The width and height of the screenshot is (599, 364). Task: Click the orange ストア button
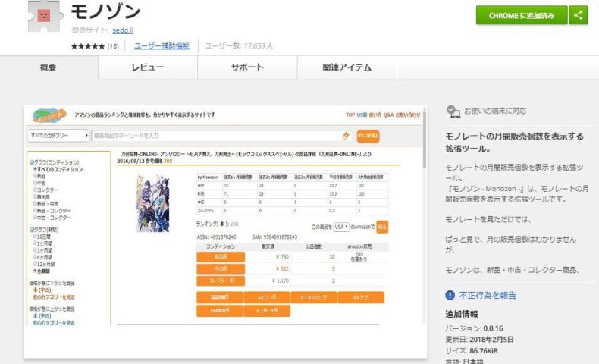tap(361, 297)
